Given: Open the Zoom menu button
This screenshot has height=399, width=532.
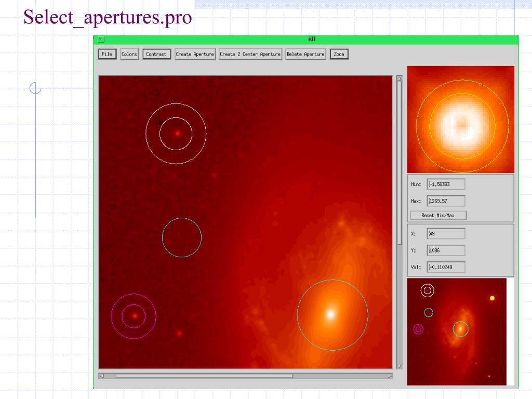Looking at the screenshot, I should (x=339, y=54).
